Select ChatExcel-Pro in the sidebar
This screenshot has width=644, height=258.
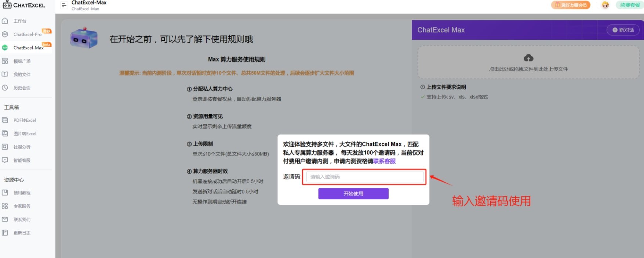pyautogui.click(x=27, y=34)
